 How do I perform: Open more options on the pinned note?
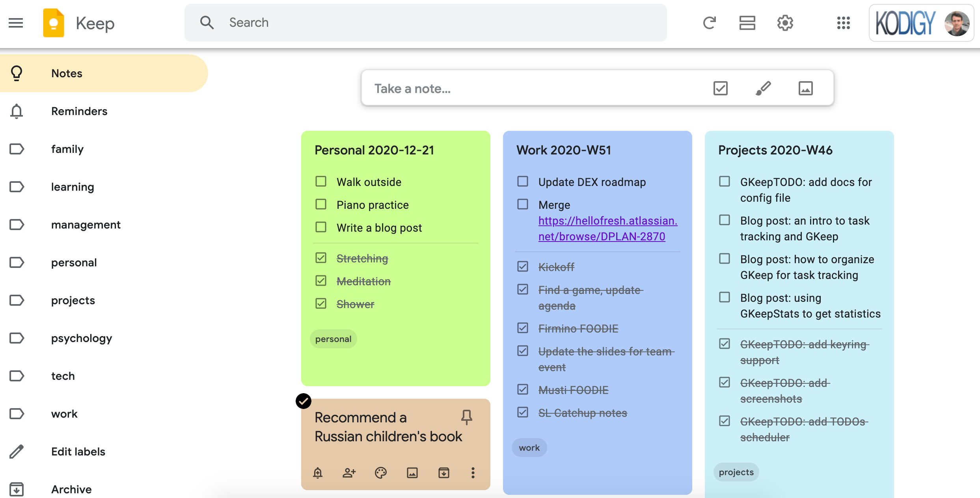pyautogui.click(x=472, y=473)
